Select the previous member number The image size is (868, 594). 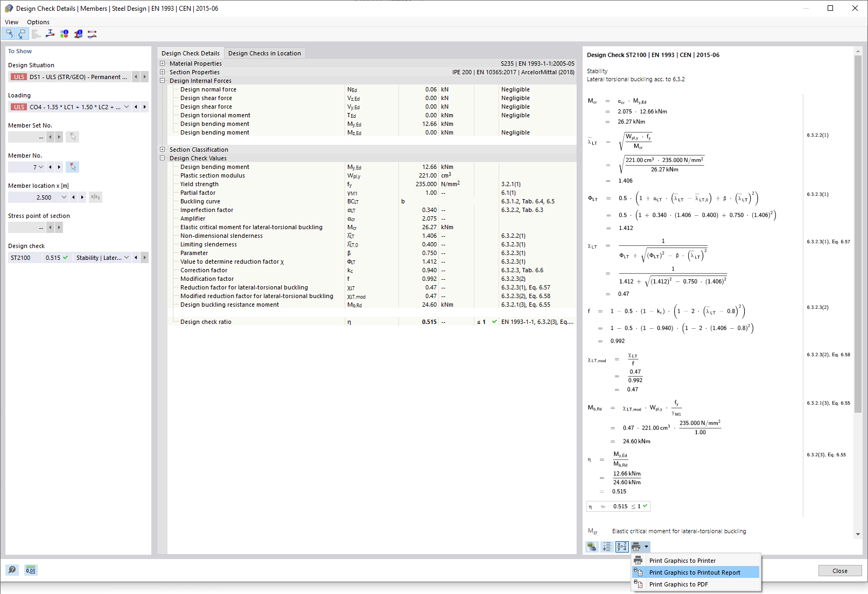pos(50,167)
